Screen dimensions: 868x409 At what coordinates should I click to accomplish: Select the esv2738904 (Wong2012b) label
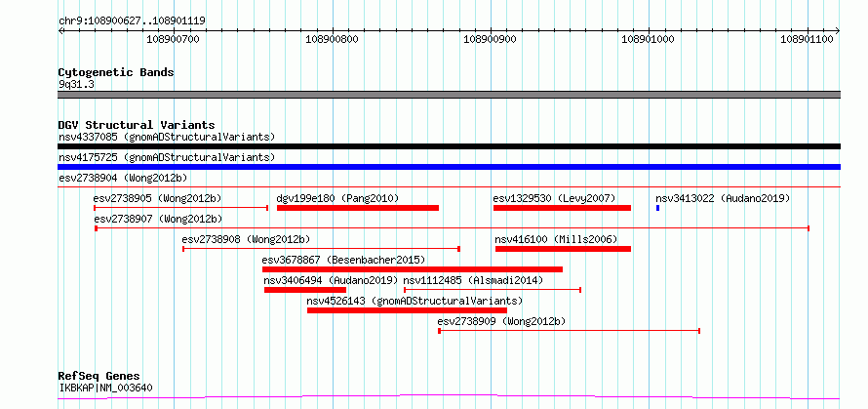(123, 178)
